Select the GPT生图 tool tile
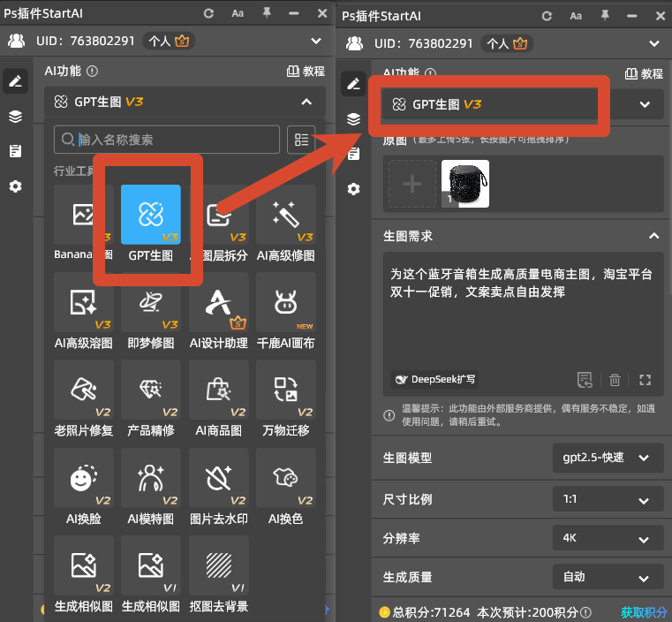 click(150, 215)
